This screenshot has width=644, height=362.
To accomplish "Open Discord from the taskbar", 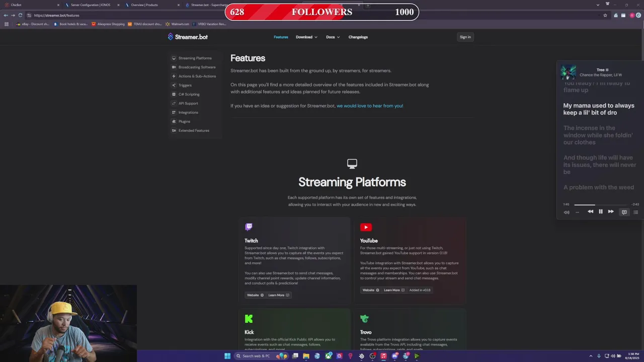I will 395,356.
